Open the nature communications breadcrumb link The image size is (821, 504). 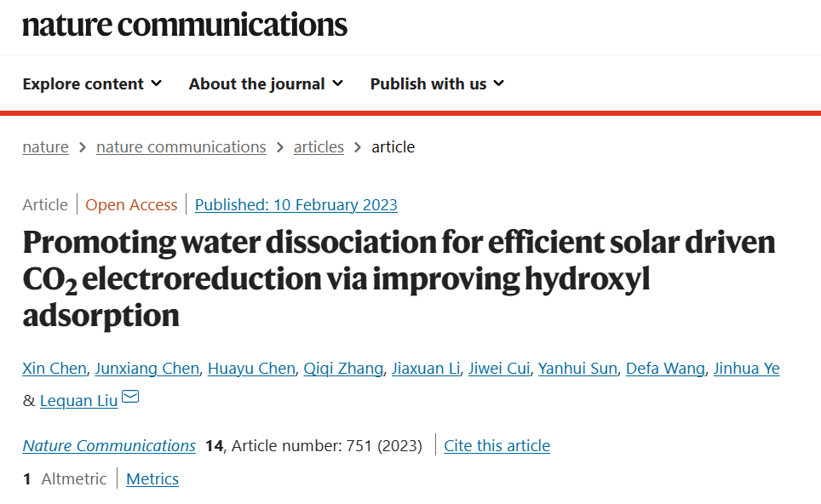[x=181, y=147]
